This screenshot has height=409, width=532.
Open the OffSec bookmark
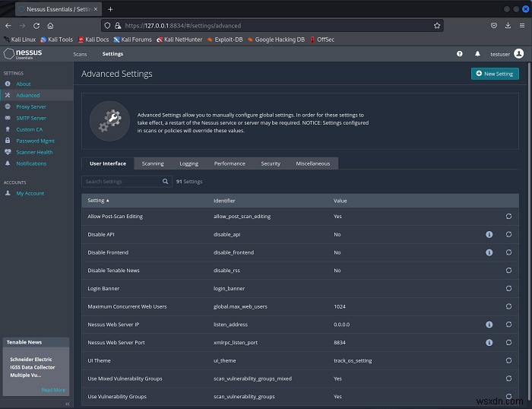tap(321, 40)
